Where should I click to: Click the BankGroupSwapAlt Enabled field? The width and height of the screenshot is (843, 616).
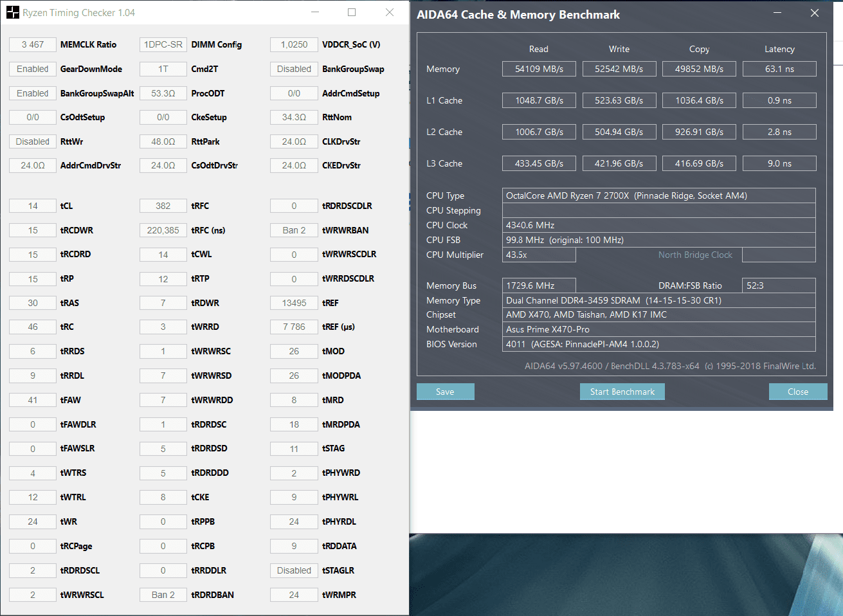pyautogui.click(x=33, y=93)
